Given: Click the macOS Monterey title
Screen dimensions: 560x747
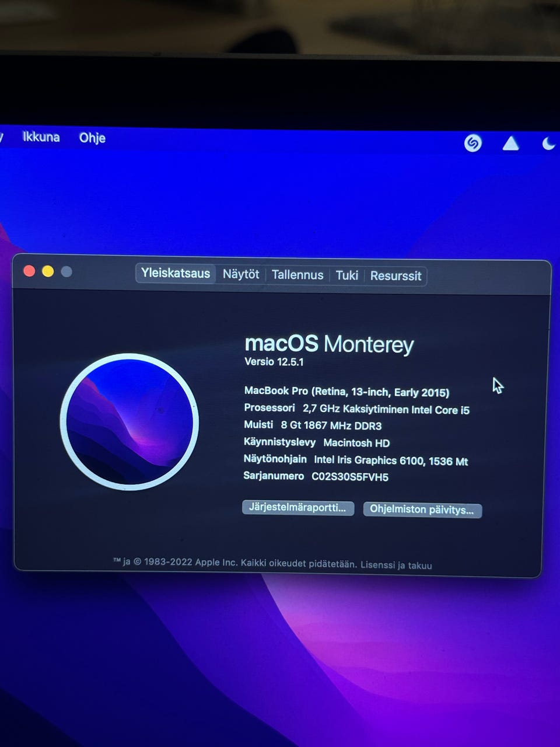Looking at the screenshot, I should click(x=329, y=344).
